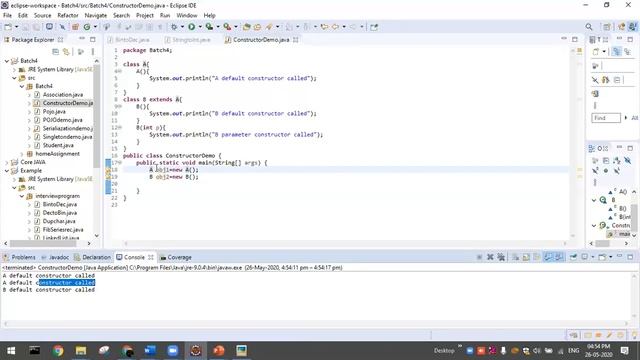Collapse the Batch4 project node
Viewport: 640px width, 360px height.
click(x=7, y=61)
